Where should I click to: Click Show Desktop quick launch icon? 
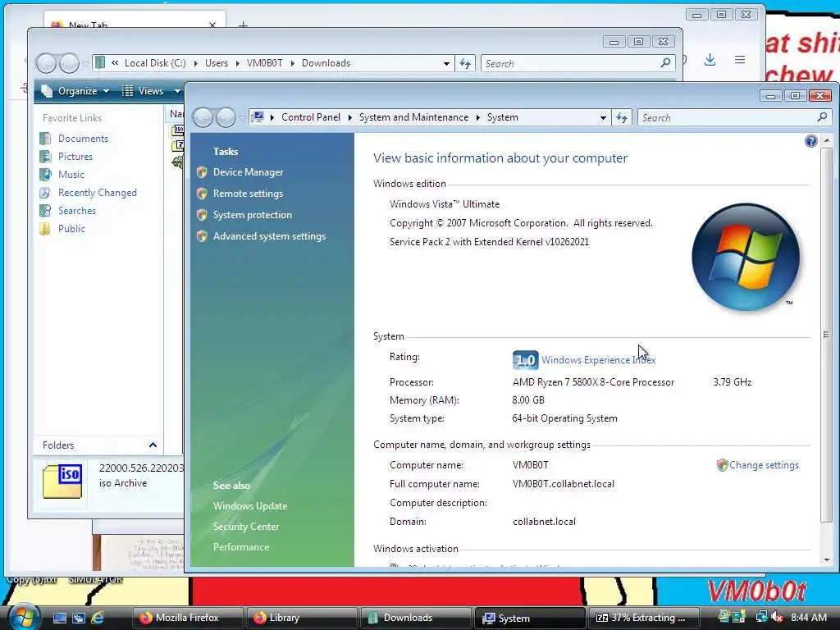60,618
